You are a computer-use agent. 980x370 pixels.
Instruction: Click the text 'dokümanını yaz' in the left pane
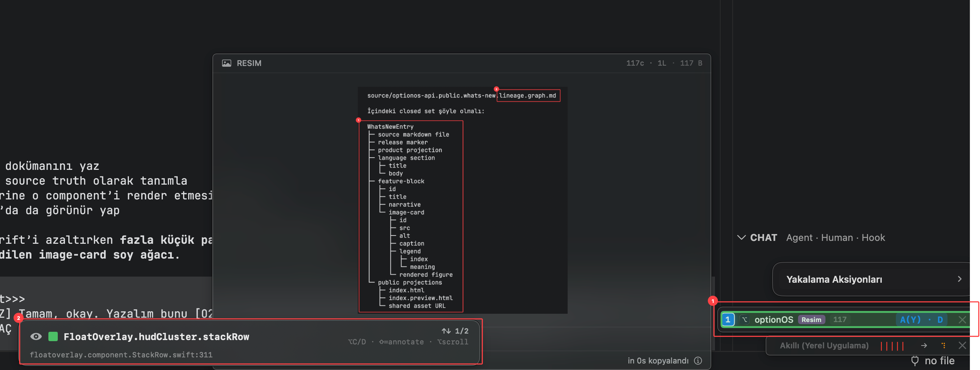tap(52, 166)
